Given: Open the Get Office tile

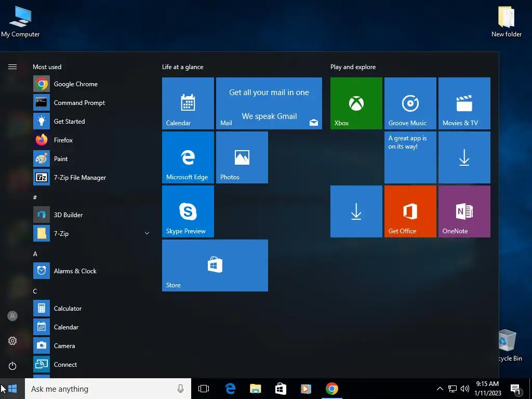Looking at the screenshot, I should (x=410, y=211).
